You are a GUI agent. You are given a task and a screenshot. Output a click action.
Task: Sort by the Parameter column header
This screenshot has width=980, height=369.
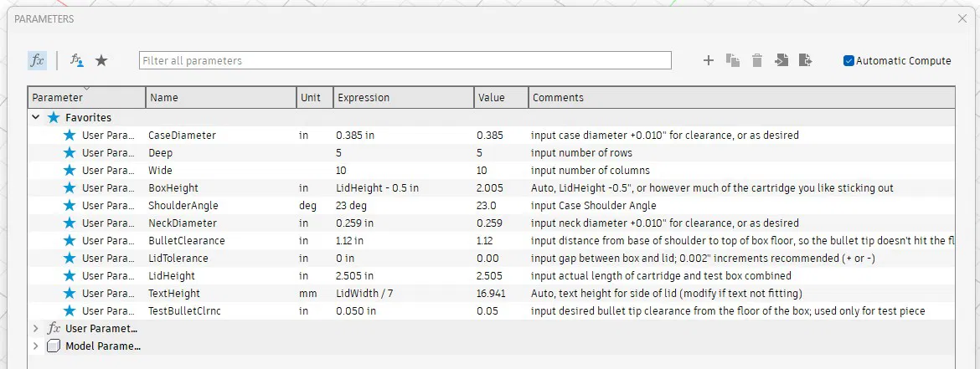(87, 97)
